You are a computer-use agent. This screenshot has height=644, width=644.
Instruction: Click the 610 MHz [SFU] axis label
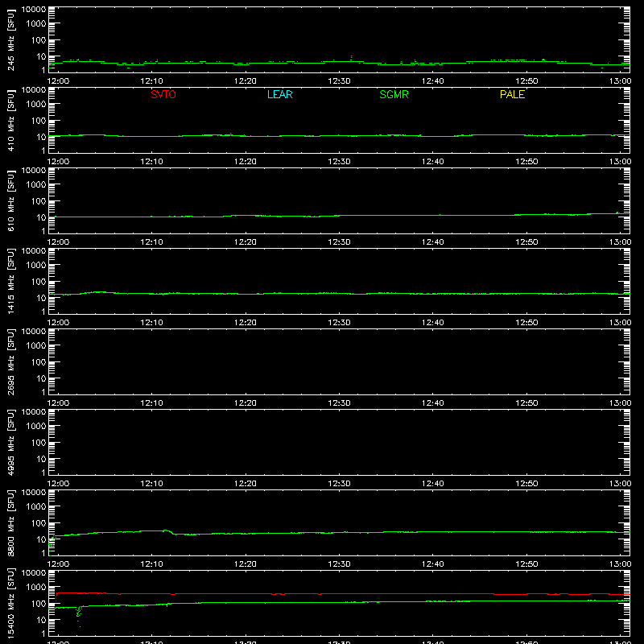pyautogui.click(x=11, y=200)
